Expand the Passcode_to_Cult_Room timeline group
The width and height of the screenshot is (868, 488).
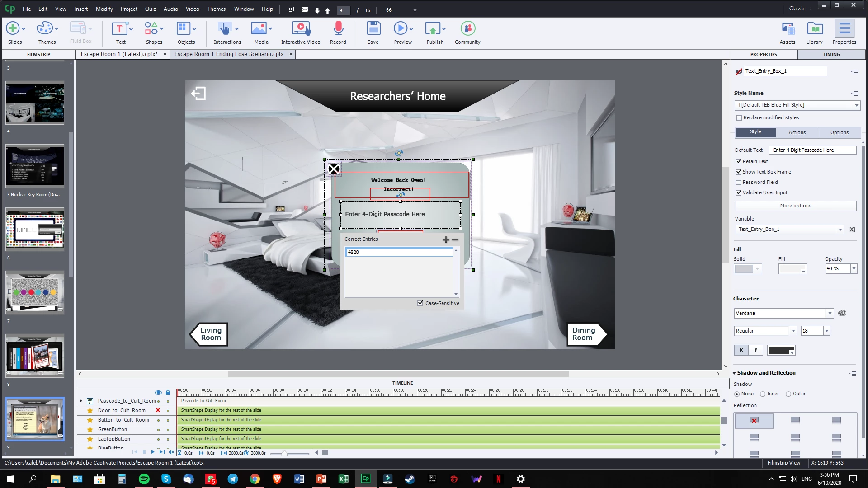pos(81,401)
